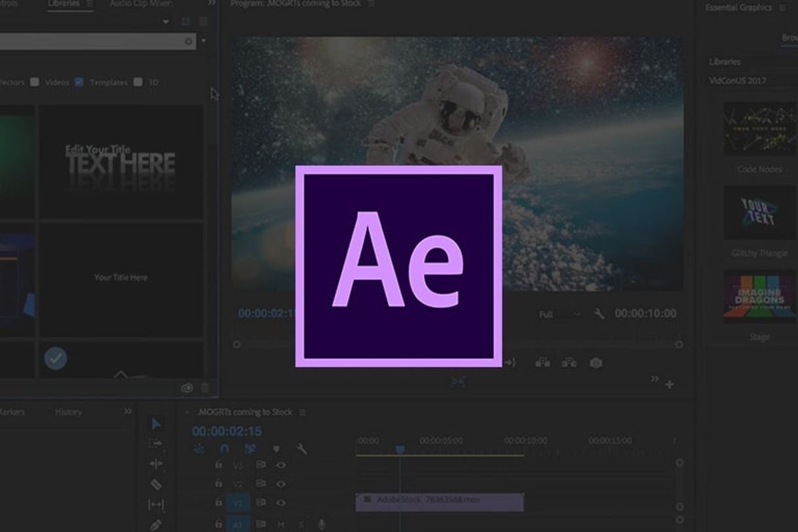
Task: Click the Export Frame camera icon
Action: click(596, 363)
